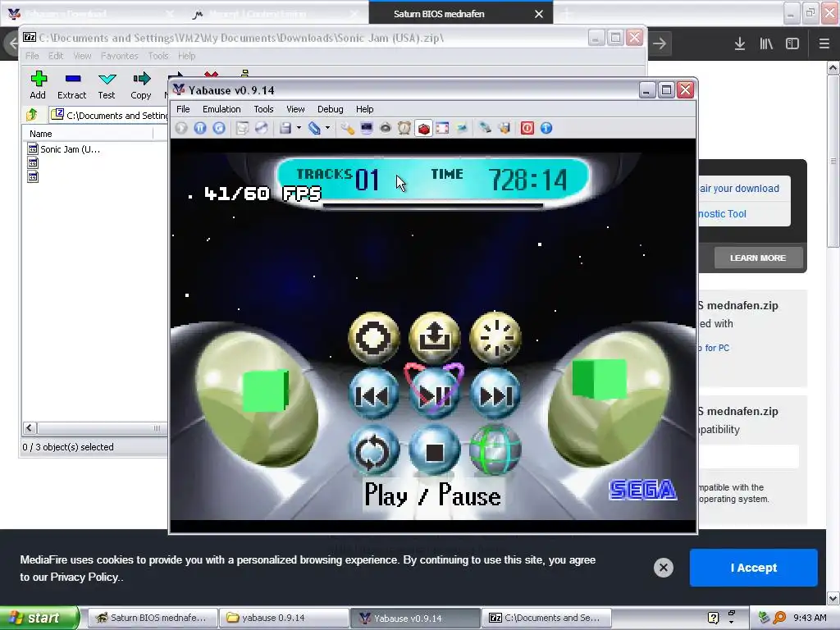840x630 pixels.
Task: Open the Emulation menu in Yabause
Action: tap(221, 109)
